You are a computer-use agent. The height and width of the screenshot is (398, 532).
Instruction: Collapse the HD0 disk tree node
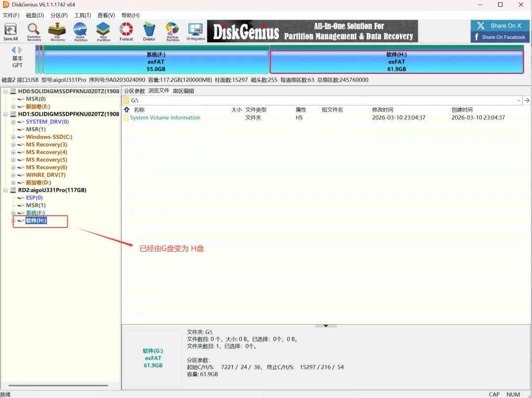(x=5, y=91)
